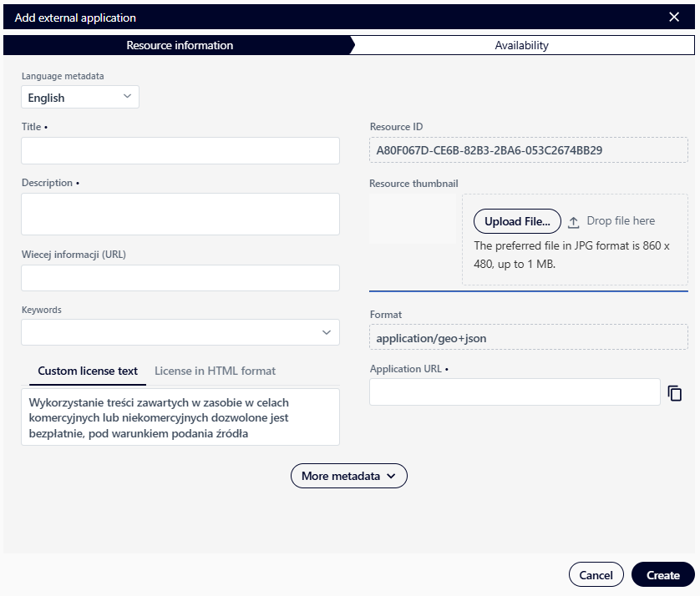Click the Title input field

tap(180, 150)
